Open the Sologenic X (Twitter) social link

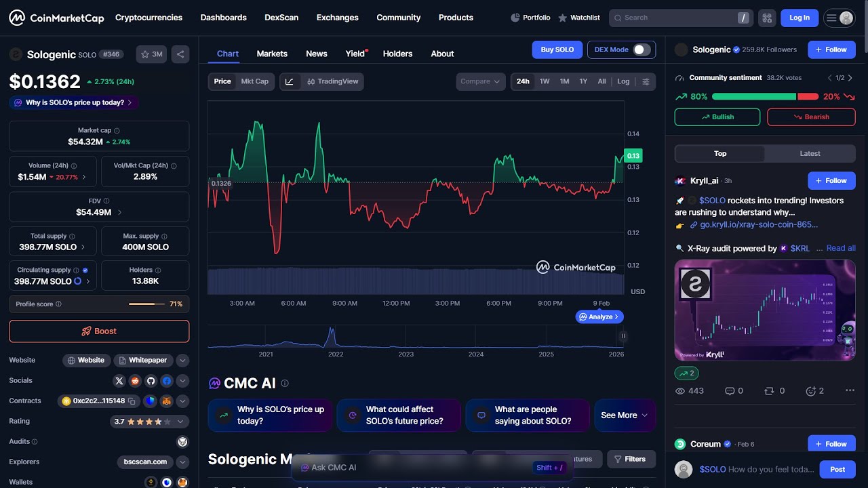[119, 381]
